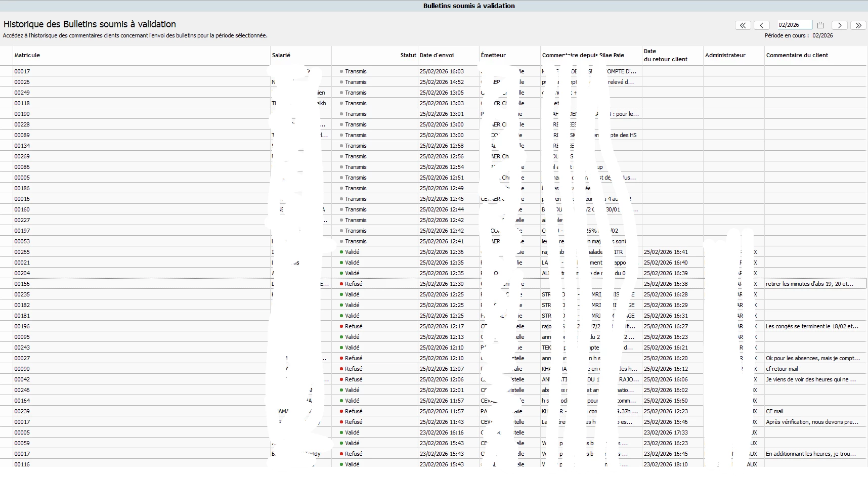Click the 'Période en cours : 02/2026' label
Screen dimensions: 868x477
[x=799, y=35]
